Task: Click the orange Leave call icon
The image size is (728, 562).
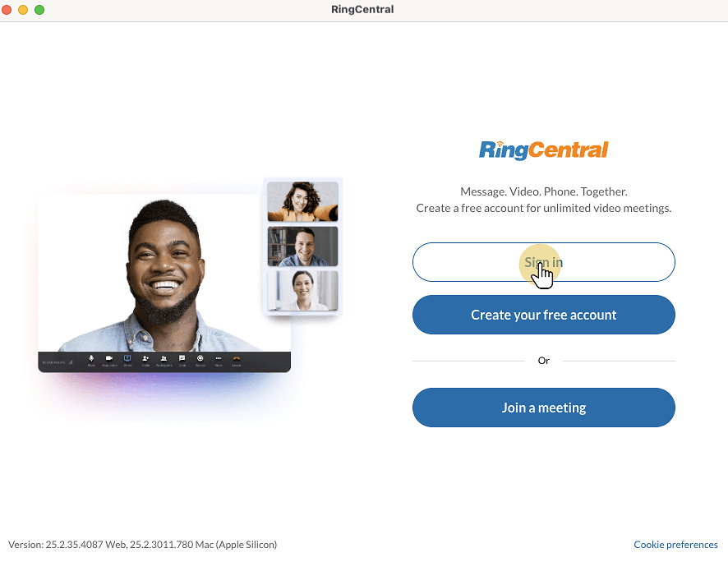Action: [237, 359]
